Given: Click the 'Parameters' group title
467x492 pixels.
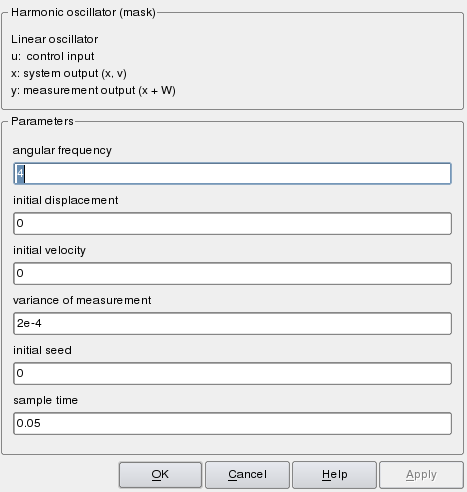Looking at the screenshot, I should coord(42,121).
